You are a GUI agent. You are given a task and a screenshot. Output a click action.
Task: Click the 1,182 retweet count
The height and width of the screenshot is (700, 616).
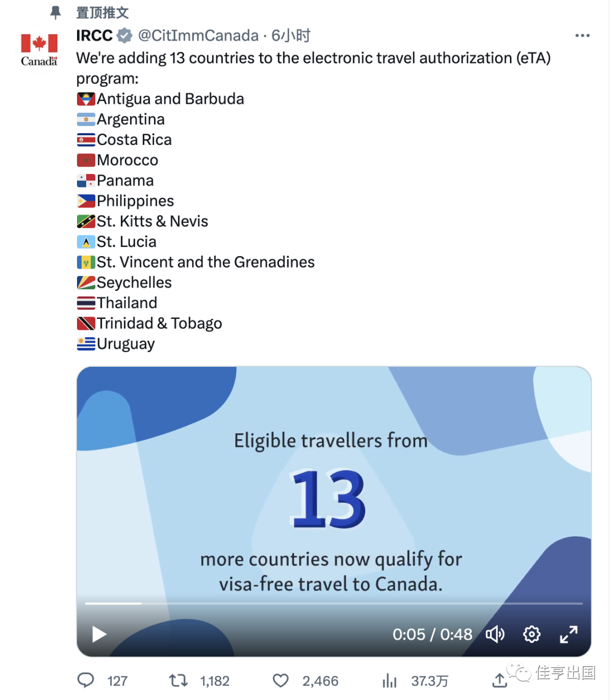pos(214,681)
